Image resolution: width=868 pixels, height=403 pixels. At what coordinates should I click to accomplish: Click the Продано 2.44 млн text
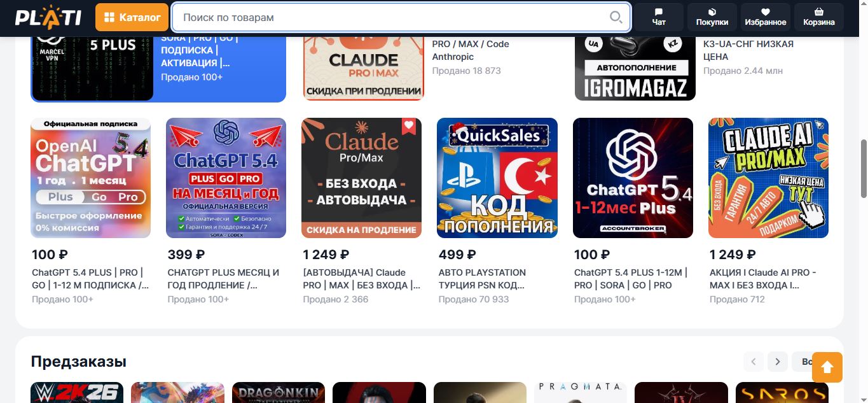click(744, 71)
